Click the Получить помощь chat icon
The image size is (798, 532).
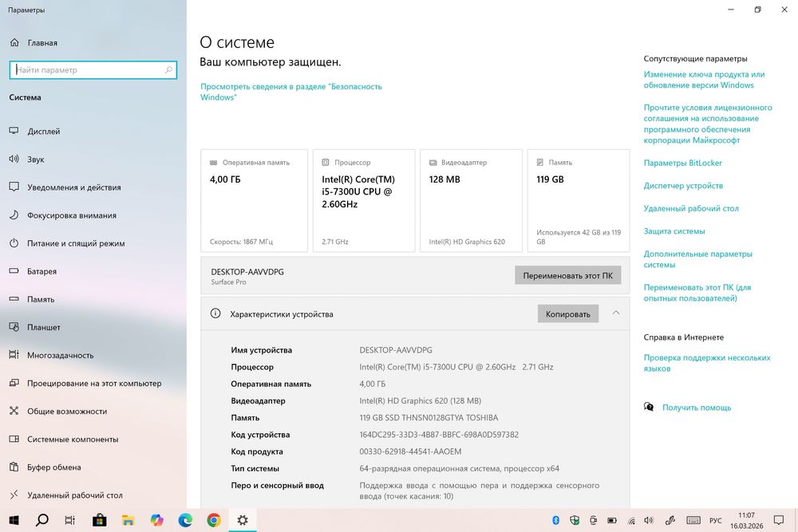pyautogui.click(x=648, y=407)
